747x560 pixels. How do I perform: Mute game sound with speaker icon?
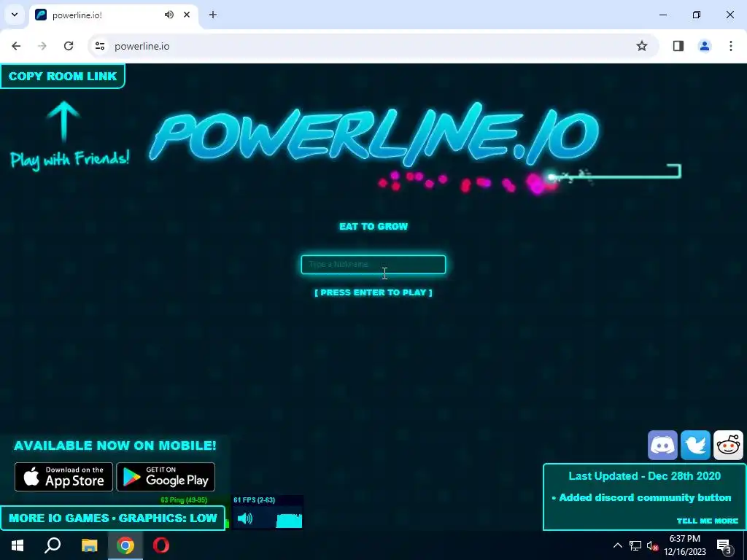[245, 518]
